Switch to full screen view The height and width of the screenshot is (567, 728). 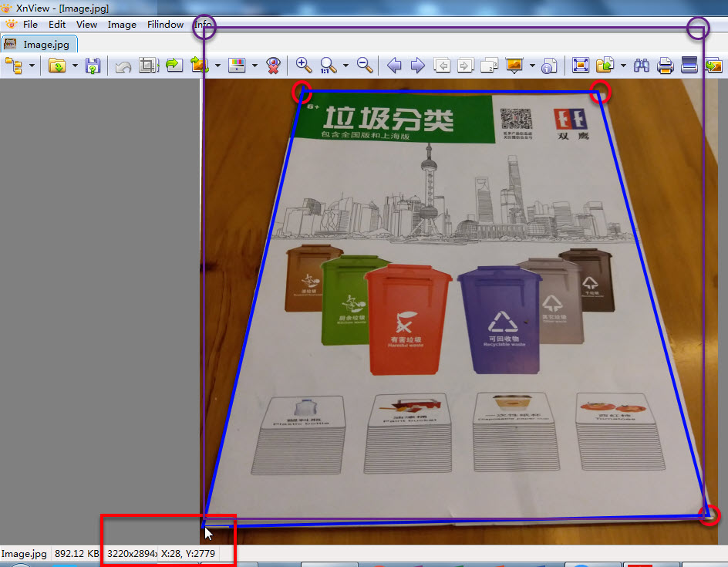point(580,65)
